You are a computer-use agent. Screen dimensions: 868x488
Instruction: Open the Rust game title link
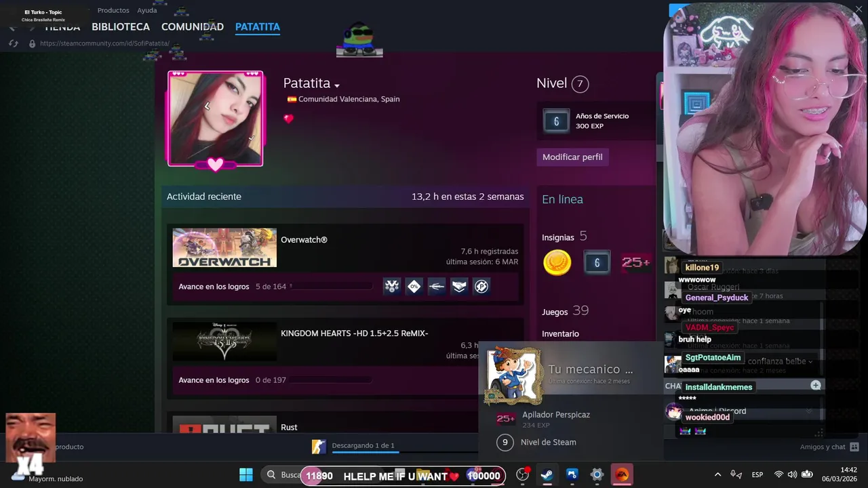point(289,427)
